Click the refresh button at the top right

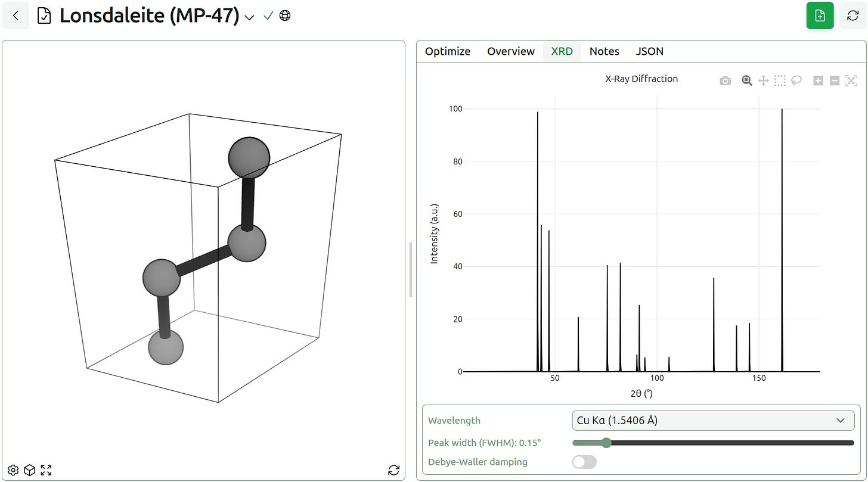(852, 15)
